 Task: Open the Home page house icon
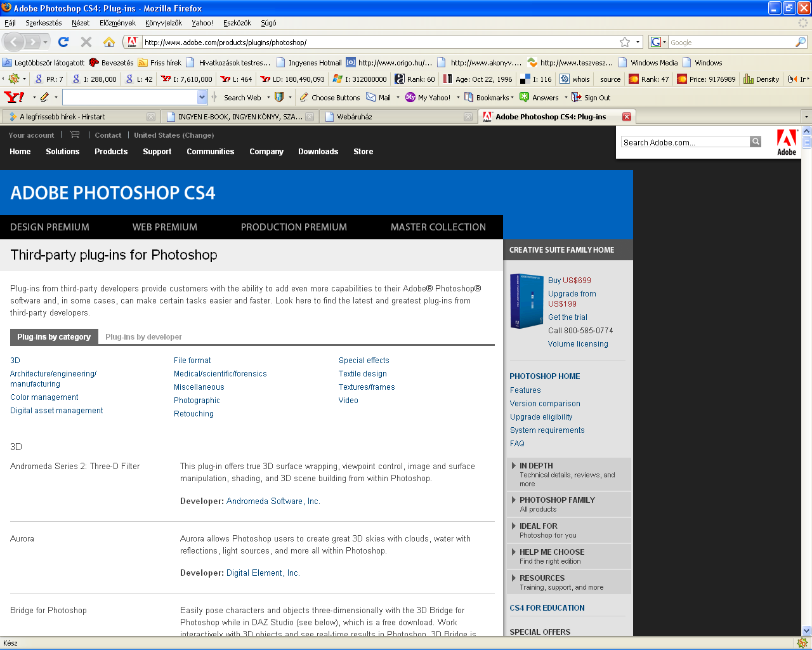coord(109,42)
